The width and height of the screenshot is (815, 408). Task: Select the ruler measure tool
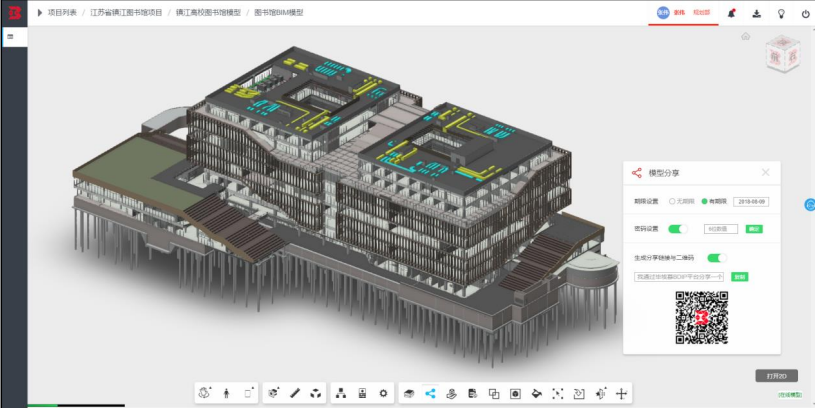click(x=295, y=393)
